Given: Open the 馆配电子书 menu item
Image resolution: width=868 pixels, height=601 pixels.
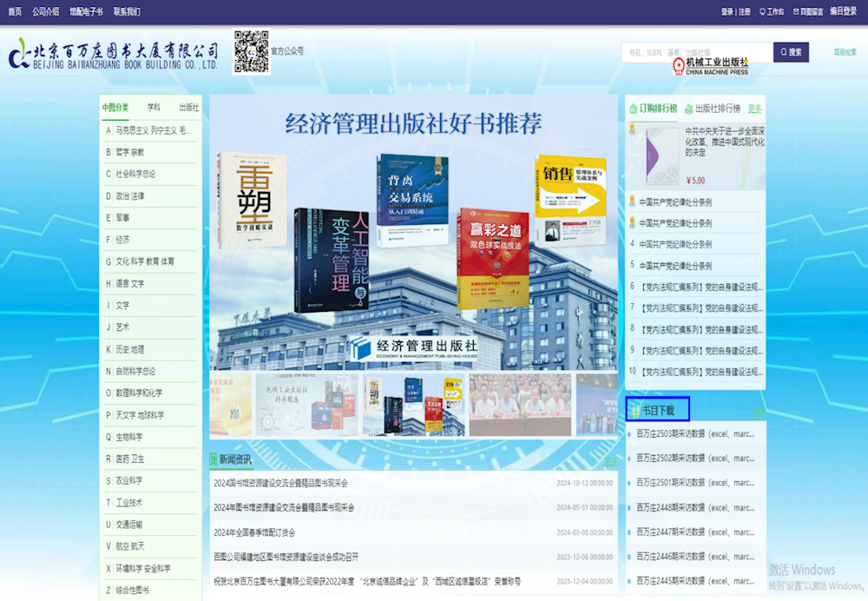Looking at the screenshot, I should pyautogui.click(x=86, y=11).
